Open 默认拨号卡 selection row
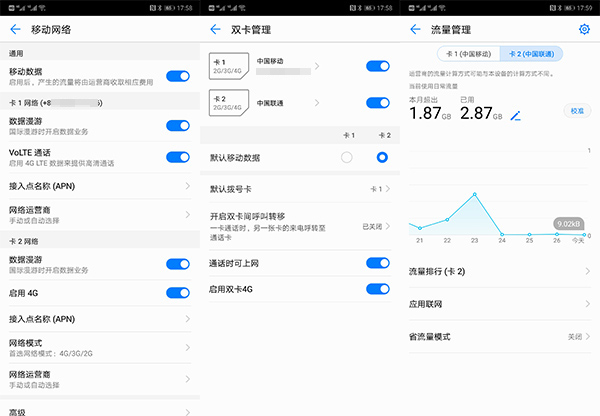The height and width of the screenshot is (416, 600). tap(300, 188)
